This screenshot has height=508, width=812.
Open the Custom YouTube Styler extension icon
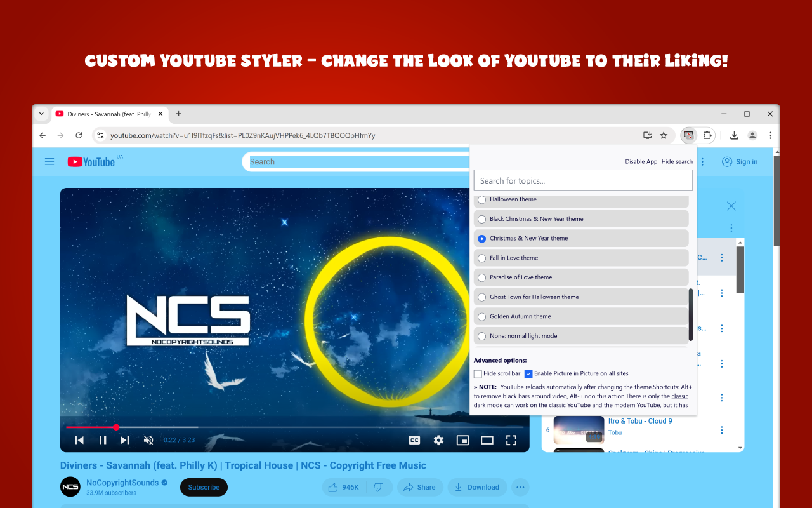688,135
